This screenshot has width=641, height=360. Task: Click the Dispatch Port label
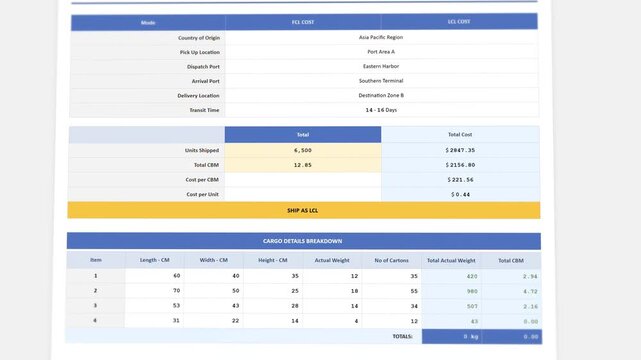click(x=203, y=67)
